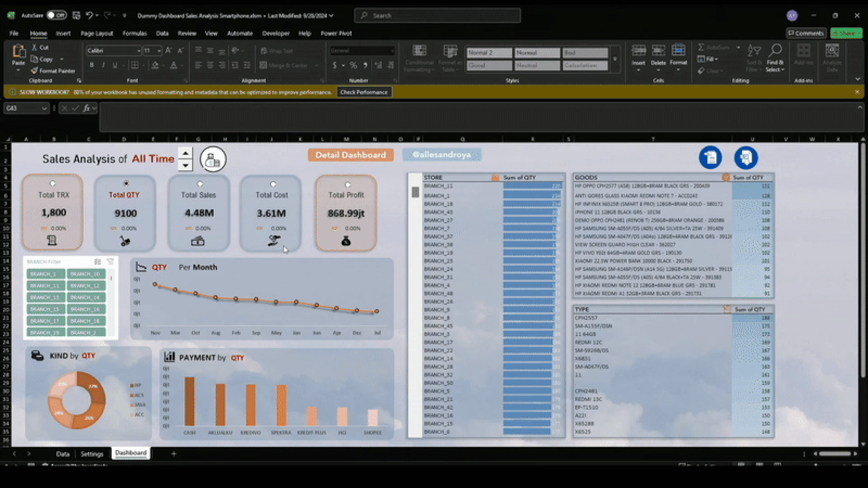This screenshot has width=868, height=488.
Task: Enable multi-select on the BRANCH Filter slicer
Action: click(97, 262)
